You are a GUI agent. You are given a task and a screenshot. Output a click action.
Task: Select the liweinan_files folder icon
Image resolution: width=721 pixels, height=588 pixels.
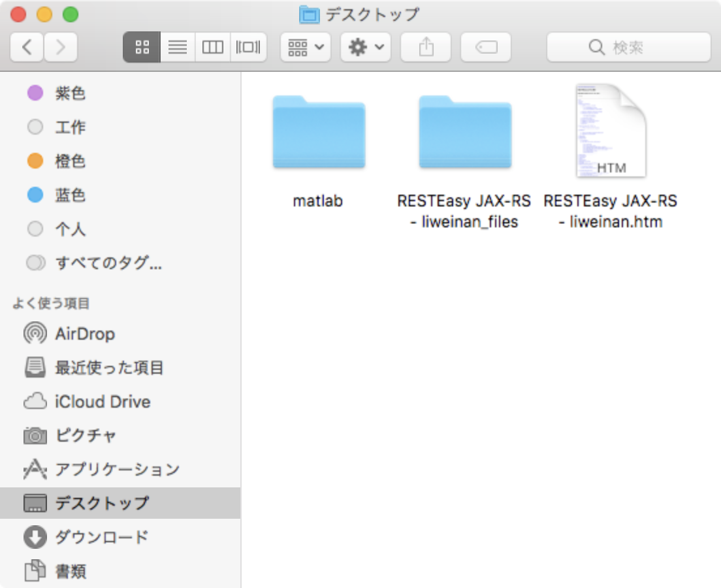click(x=465, y=132)
